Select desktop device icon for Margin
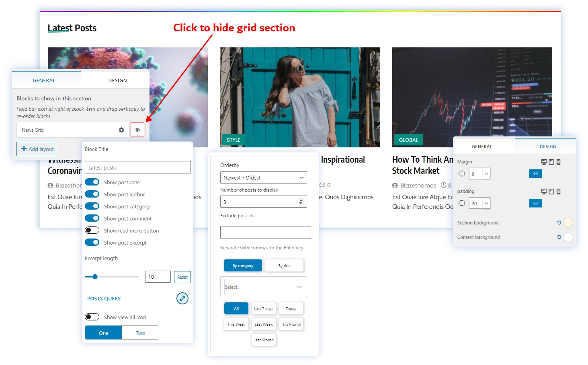Screen dimensions: 588x365 click(x=544, y=162)
